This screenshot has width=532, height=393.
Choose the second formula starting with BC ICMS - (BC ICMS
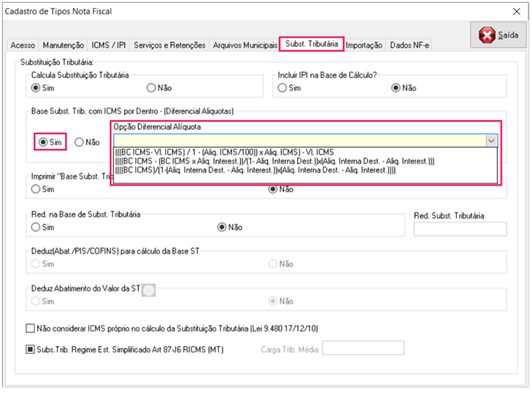pos(275,161)
